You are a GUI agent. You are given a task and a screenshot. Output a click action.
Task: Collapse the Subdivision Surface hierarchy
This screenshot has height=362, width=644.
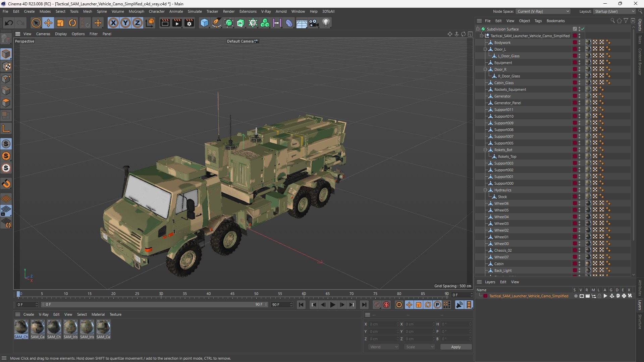pos(478,29)
